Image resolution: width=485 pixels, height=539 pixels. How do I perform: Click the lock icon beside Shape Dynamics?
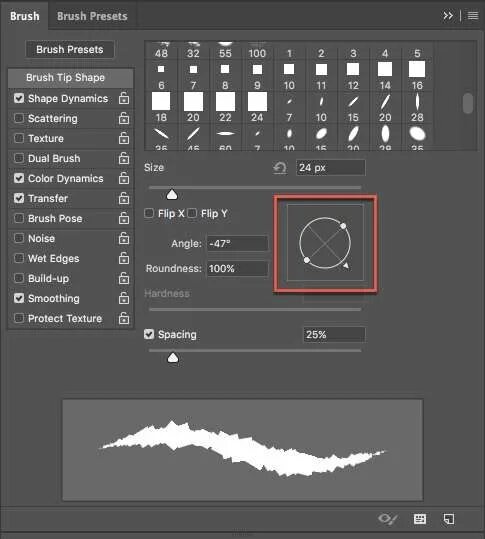coord(124,98)
